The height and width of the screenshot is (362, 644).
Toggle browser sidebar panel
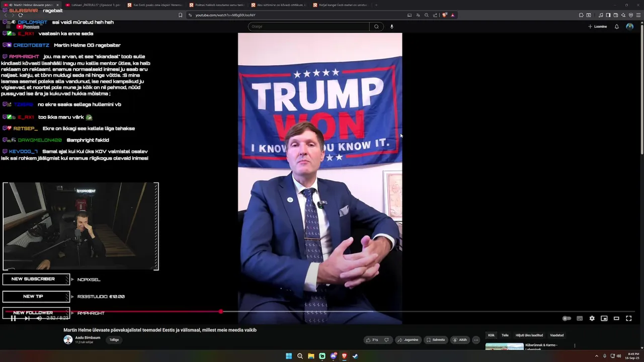(608, 15)
